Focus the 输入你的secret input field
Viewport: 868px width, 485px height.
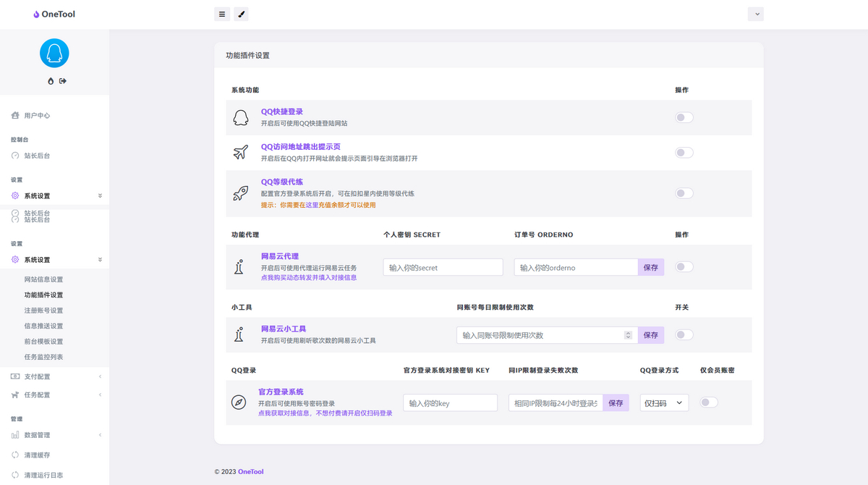(x=443, y=267)
